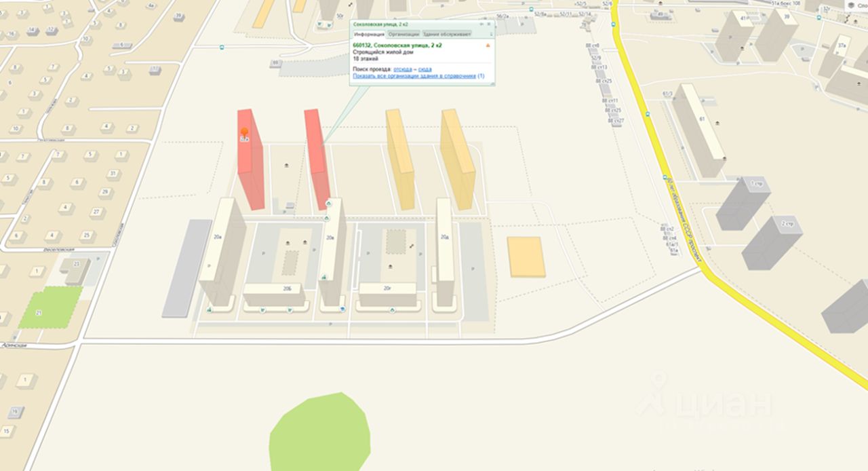
Task: Open the layers icon at top right
Action: (850, 5)
